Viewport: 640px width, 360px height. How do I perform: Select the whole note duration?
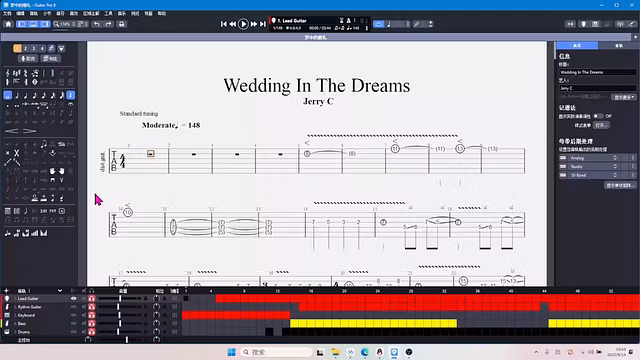(x=8, y=96)
